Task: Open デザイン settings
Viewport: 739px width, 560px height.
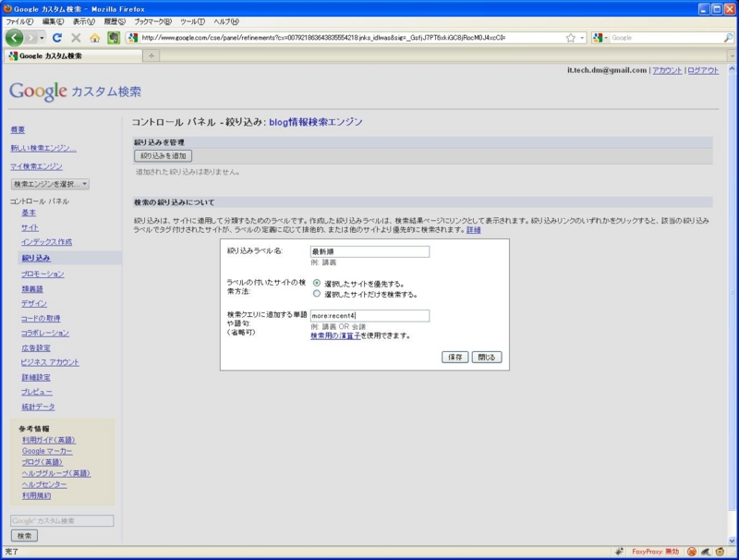Action: tap(34, 303)
